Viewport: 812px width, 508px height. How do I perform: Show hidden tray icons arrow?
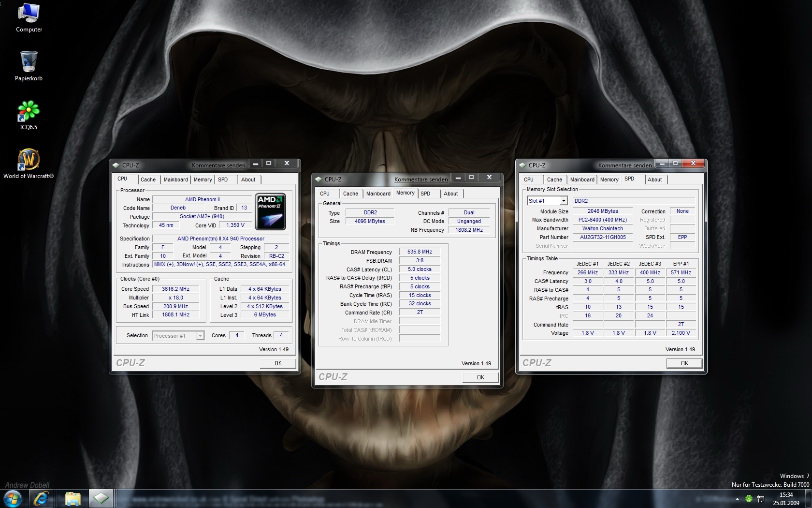coord(737,498)
